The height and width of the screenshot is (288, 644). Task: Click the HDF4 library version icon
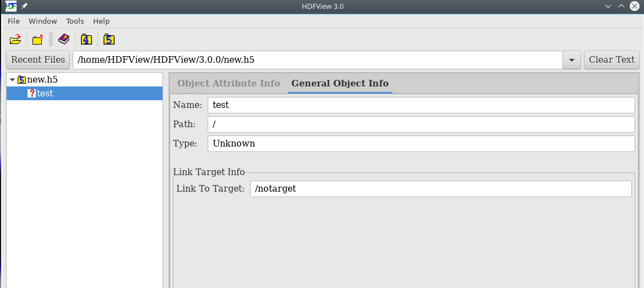click(x=86, y=40)
